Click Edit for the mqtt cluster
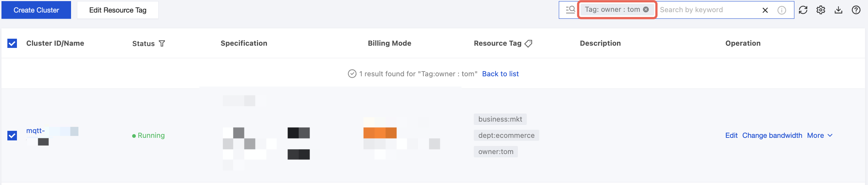This screenshot has height=185, width=868. coord(731,135)
